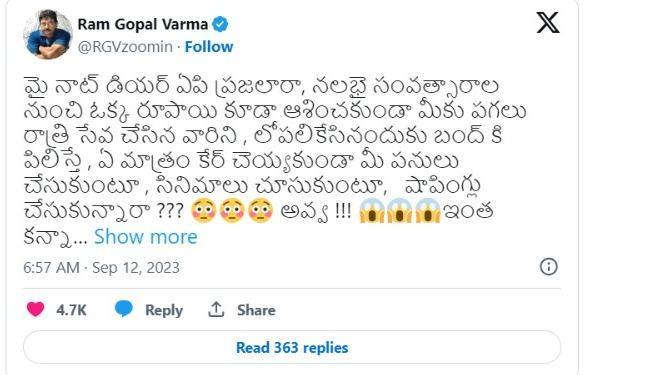The image size is (667, 375).
Task: Open the 6:57 AM Sep 12, 2023 timestamp
Action: pyautogui.click(x=101, y=267)
